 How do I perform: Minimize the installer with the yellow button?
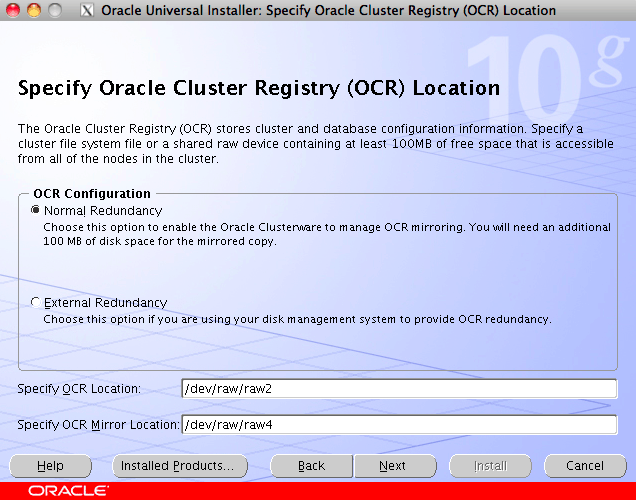click(x=33, y=11)
